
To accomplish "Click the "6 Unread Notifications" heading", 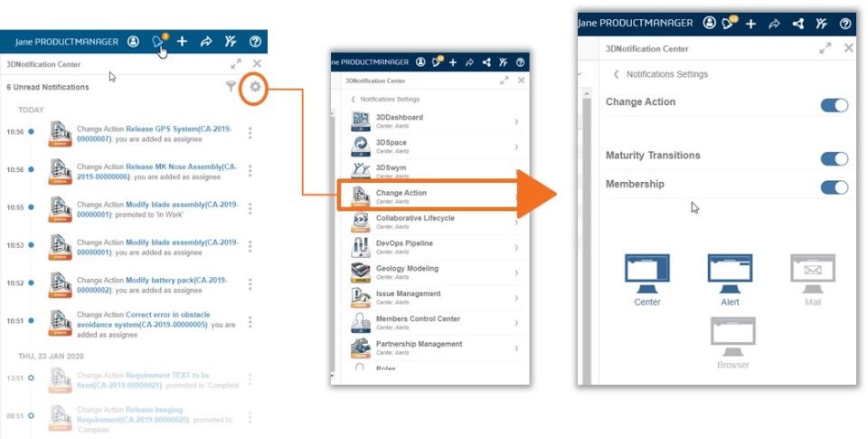I will pos(48,87).
